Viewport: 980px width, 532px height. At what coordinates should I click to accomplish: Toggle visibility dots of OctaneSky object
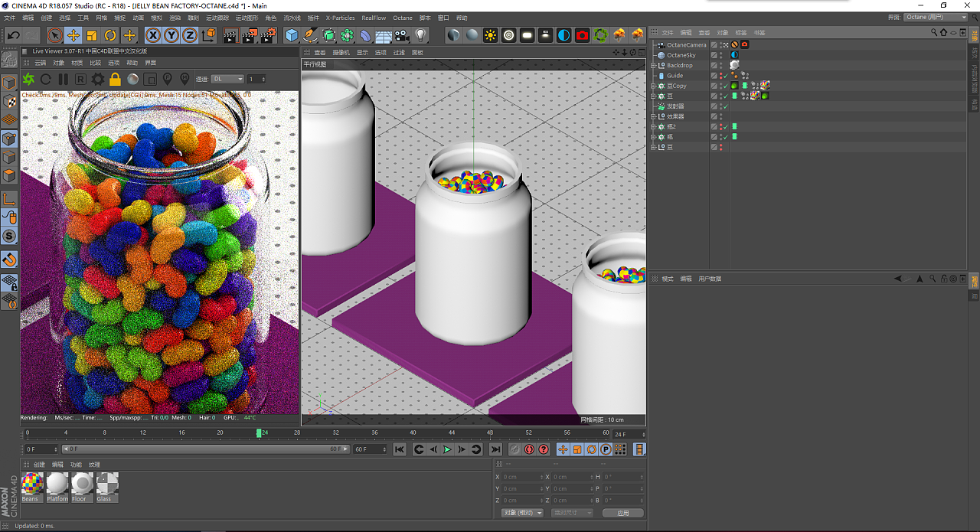point(720,55)
